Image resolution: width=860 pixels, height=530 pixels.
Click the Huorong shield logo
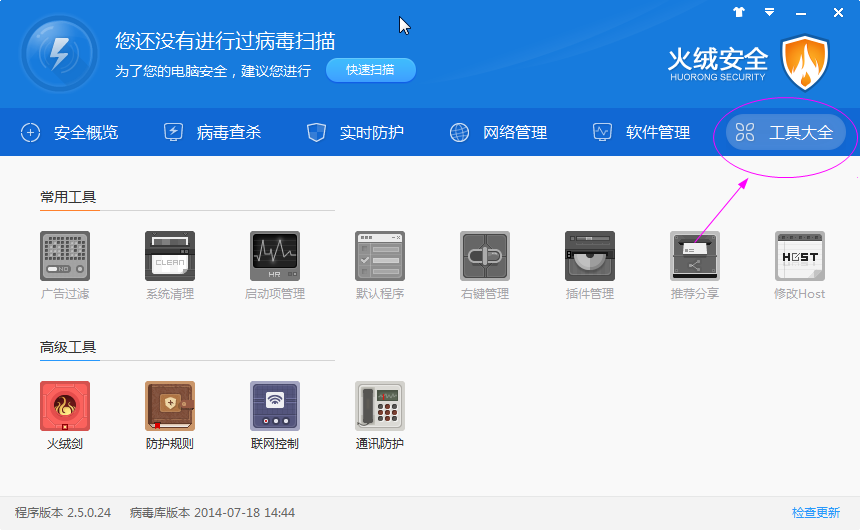tap(805, 63)
